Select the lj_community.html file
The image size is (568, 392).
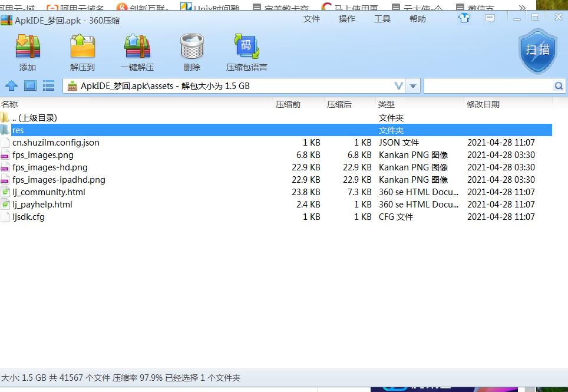click(x=49, y=192)
